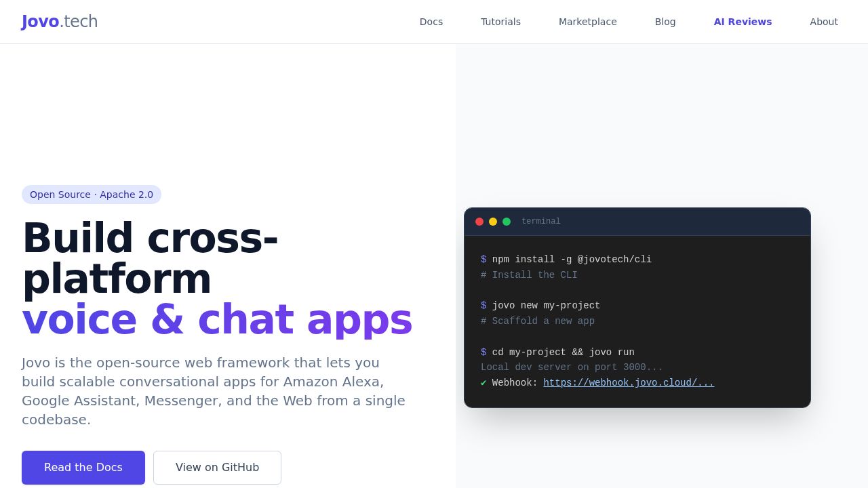
Task: Go to Tutorials in the navigation
Action: tap(500, 22)
